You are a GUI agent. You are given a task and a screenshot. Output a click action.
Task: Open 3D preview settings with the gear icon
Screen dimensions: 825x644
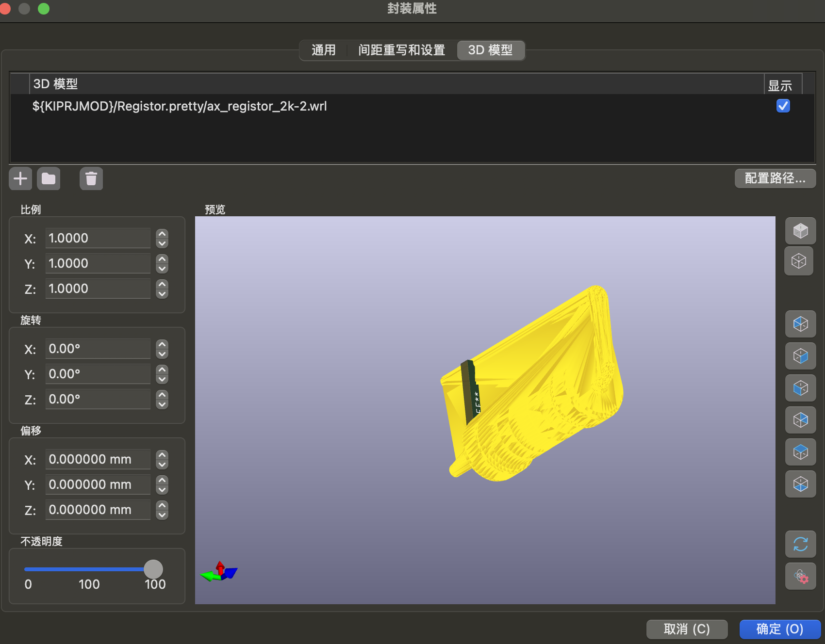(x=800, y=576)
